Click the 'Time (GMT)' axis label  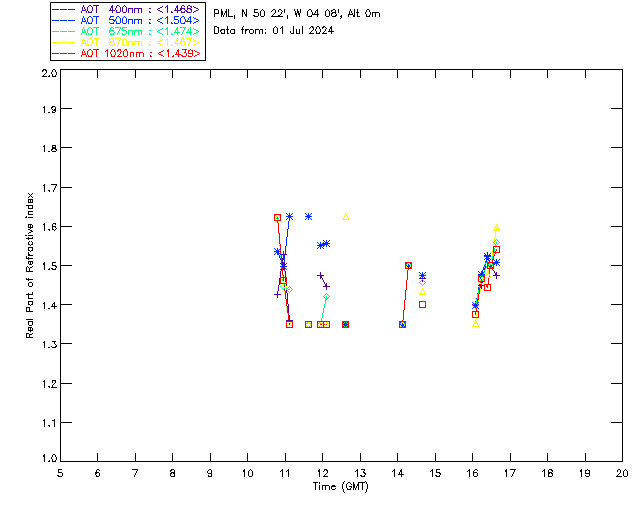[341, 487]
